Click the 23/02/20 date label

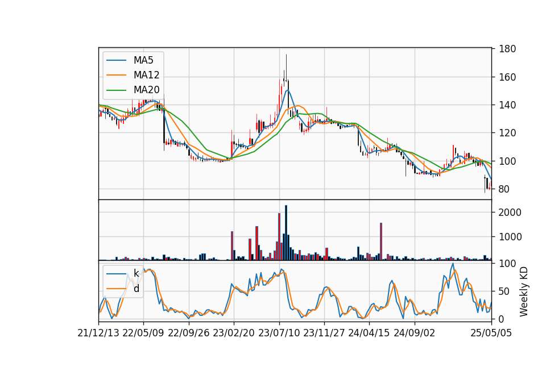234,333
